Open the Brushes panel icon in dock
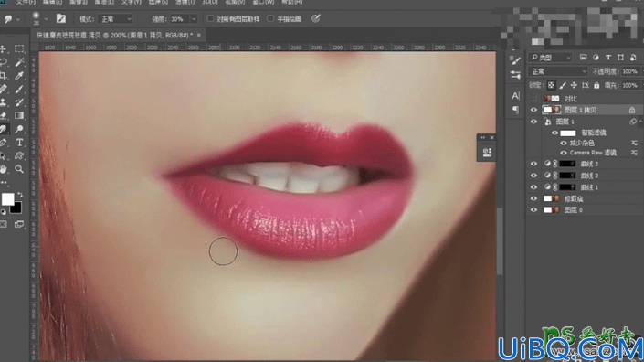644x362 pixels. click(x=515, y=61)
